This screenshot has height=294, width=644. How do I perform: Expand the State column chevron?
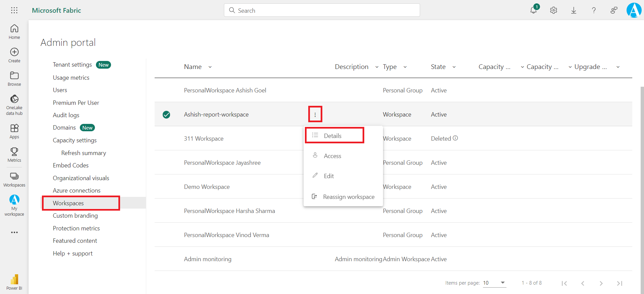click(x=454, y=67)
